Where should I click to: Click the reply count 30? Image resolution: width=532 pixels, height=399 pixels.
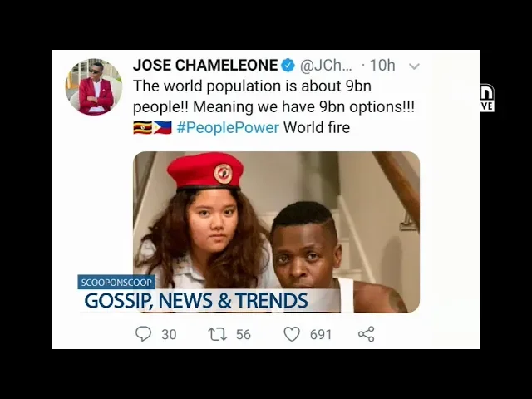point(169,334)
